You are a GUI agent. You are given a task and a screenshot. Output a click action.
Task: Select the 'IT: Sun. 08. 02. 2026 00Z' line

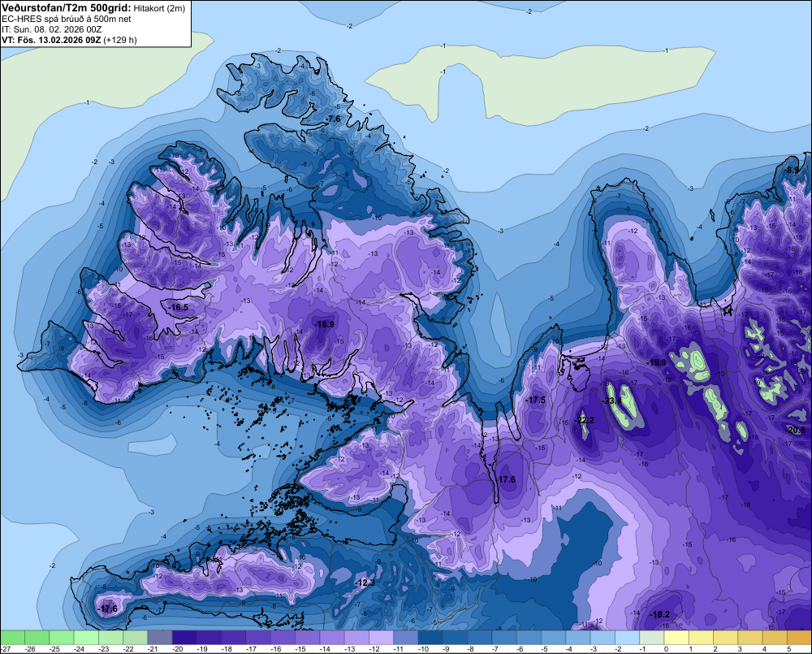pos(52,29)
